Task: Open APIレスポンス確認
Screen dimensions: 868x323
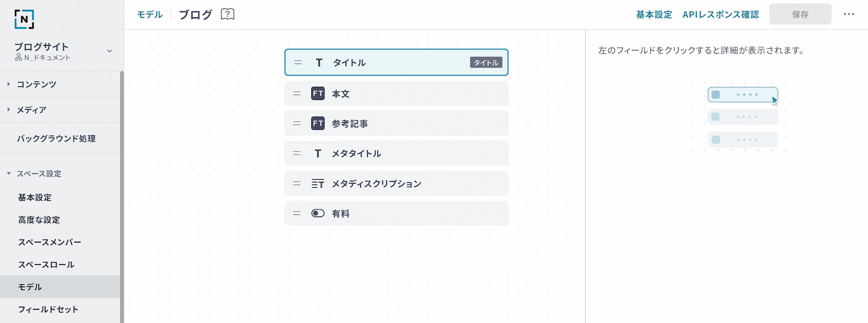Action: point(720,15)
